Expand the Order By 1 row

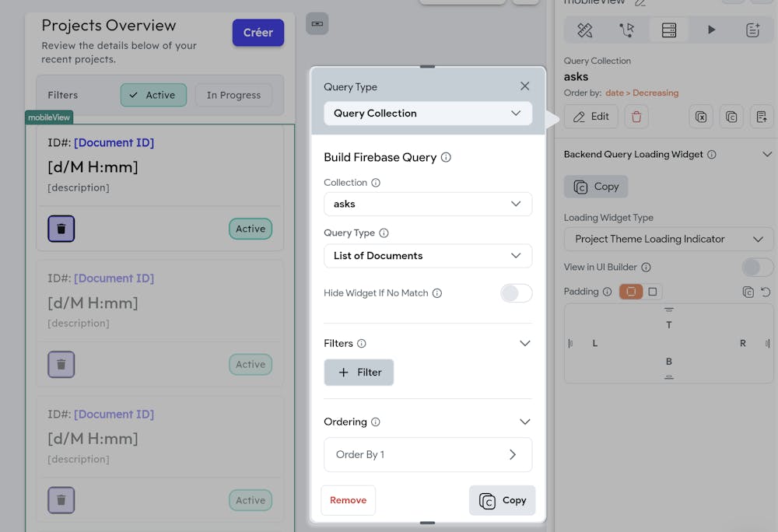coord(428,455)
